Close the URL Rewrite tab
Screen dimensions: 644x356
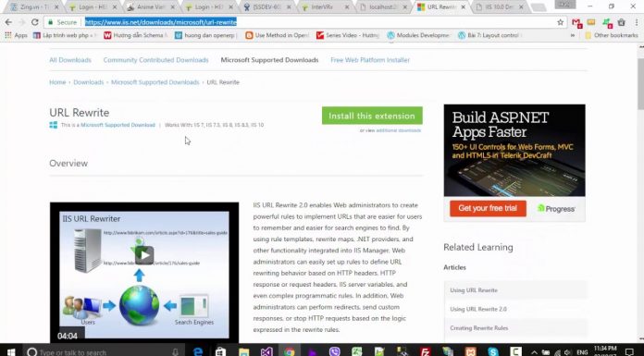(x=464, y=7)
